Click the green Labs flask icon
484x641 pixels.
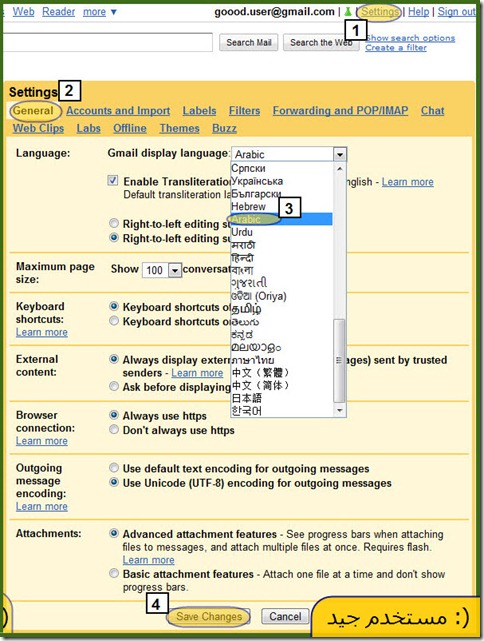tap(347, 12)
